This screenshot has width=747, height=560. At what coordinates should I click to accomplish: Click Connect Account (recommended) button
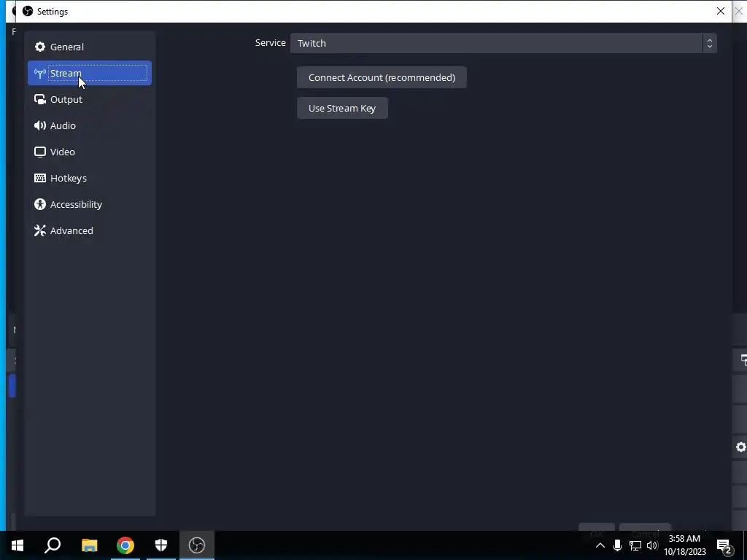click(x=382, y=77)
